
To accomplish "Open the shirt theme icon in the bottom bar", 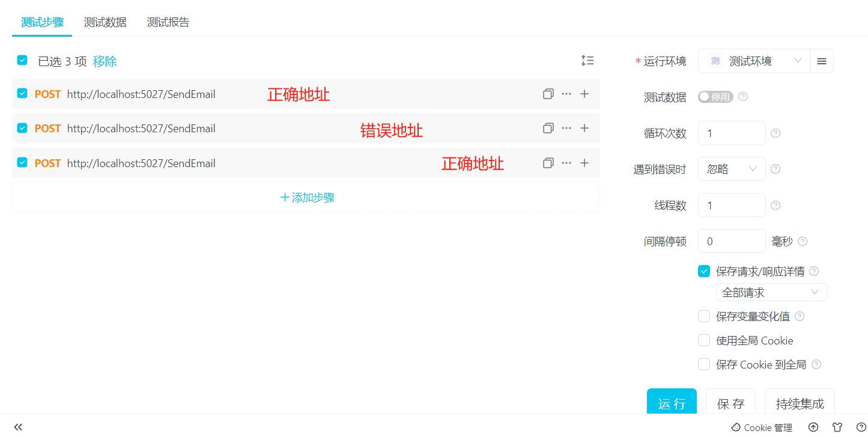I will 837,427.
